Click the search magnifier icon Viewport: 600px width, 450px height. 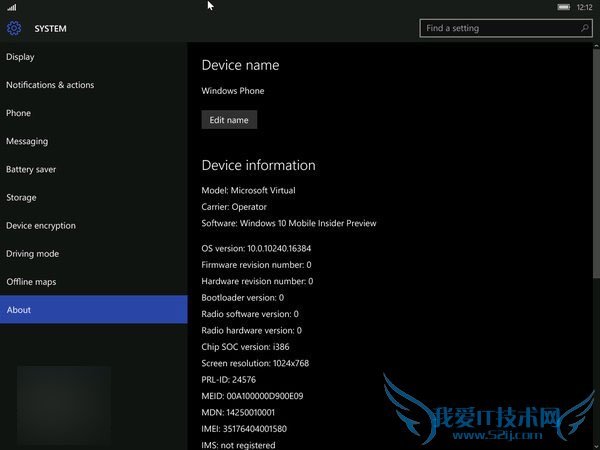(584, 28)
